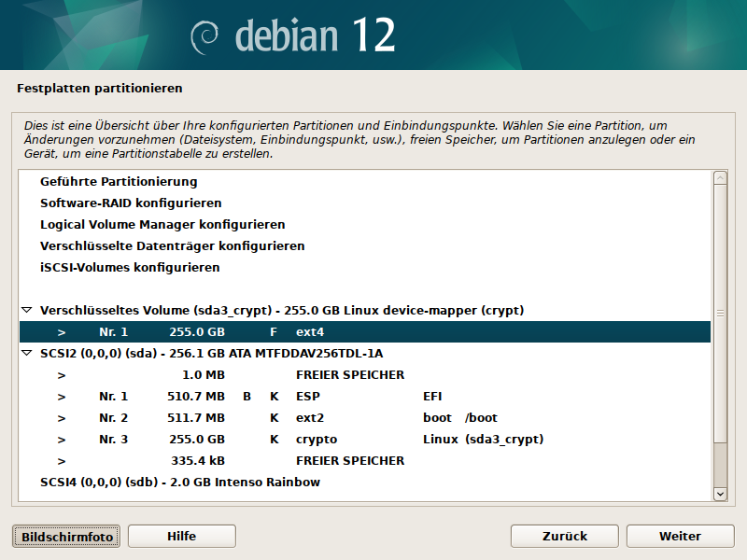Select Geführte Partitionierung option
Image resolution: width=747 pixels, height=560 pixels.
119,181
